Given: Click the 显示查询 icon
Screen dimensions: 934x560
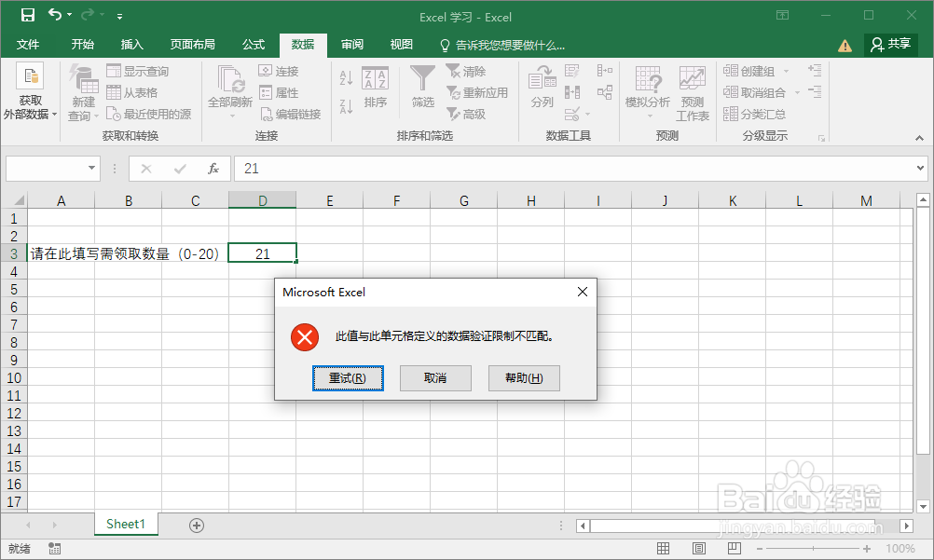Looking at the screenshot, I should [x=113, y=71].
